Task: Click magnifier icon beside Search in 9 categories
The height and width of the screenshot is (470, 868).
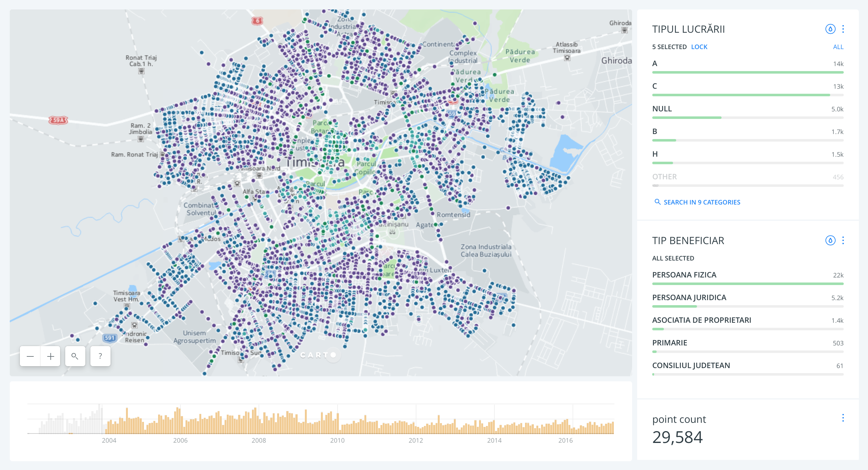Action: 657,202
